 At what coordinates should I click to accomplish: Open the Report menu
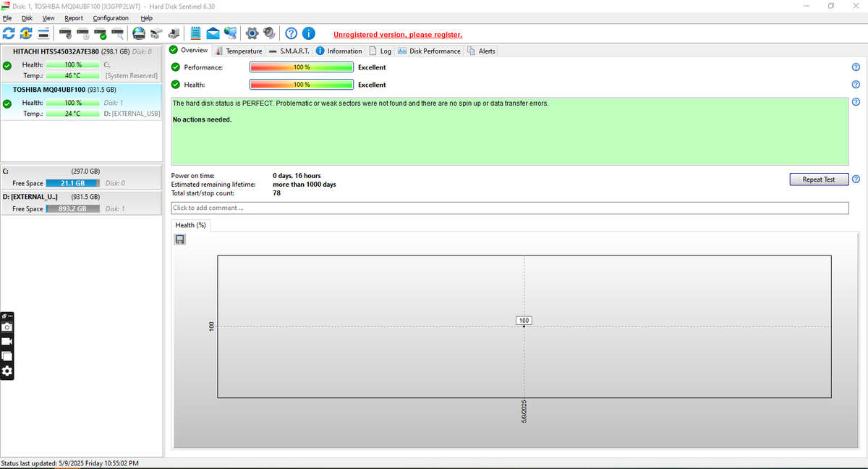[74, 18]
